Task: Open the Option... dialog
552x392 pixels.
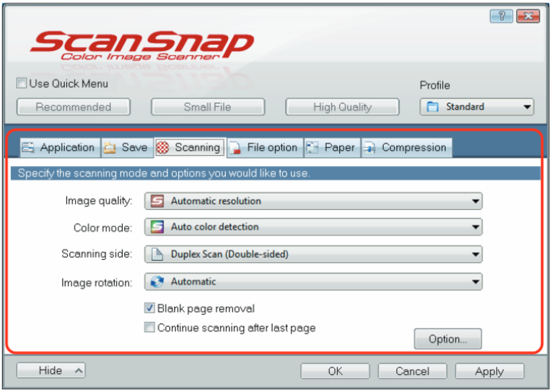Action: [x=448, y=339]
